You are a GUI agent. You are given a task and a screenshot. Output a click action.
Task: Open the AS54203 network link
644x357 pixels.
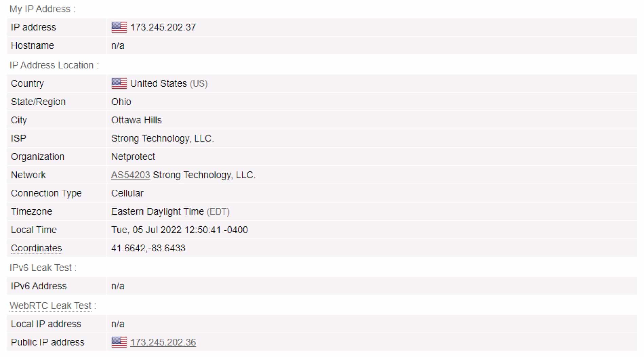130,175
